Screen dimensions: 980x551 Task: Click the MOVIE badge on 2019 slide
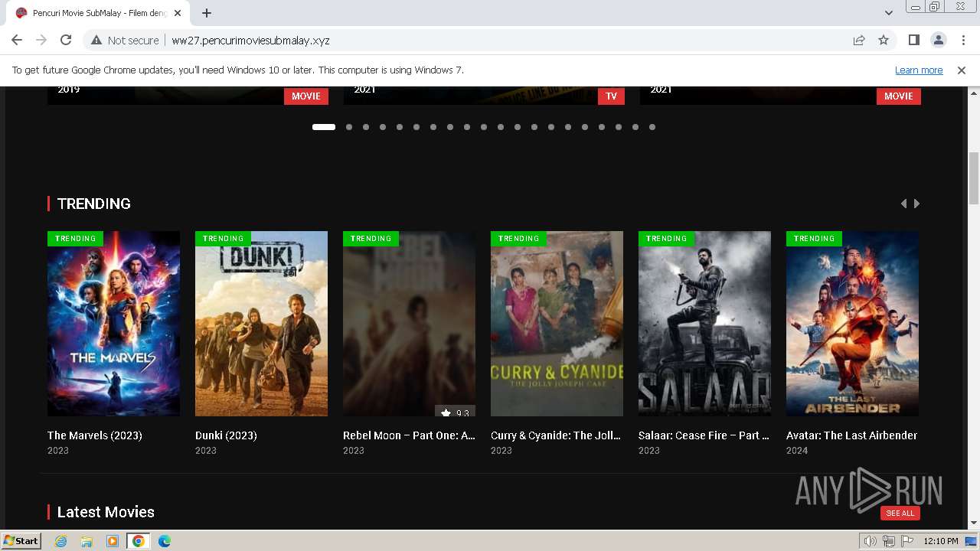pyautogui.click(x=306, y=96)
